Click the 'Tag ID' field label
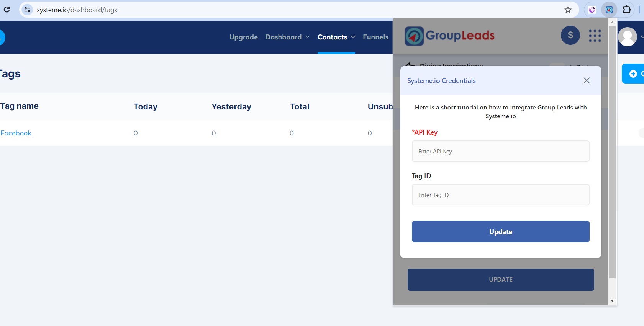The width and height of the screenshot is (644, 326). pos(421,176)
